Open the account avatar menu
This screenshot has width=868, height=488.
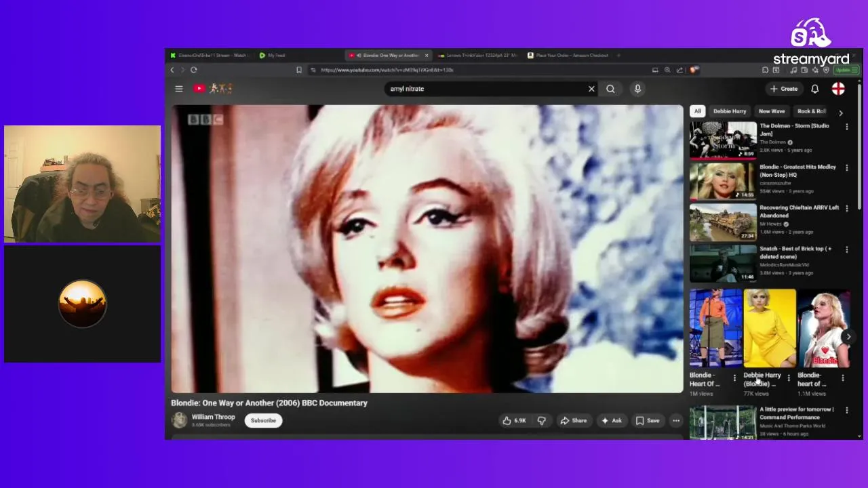[838, 89]
